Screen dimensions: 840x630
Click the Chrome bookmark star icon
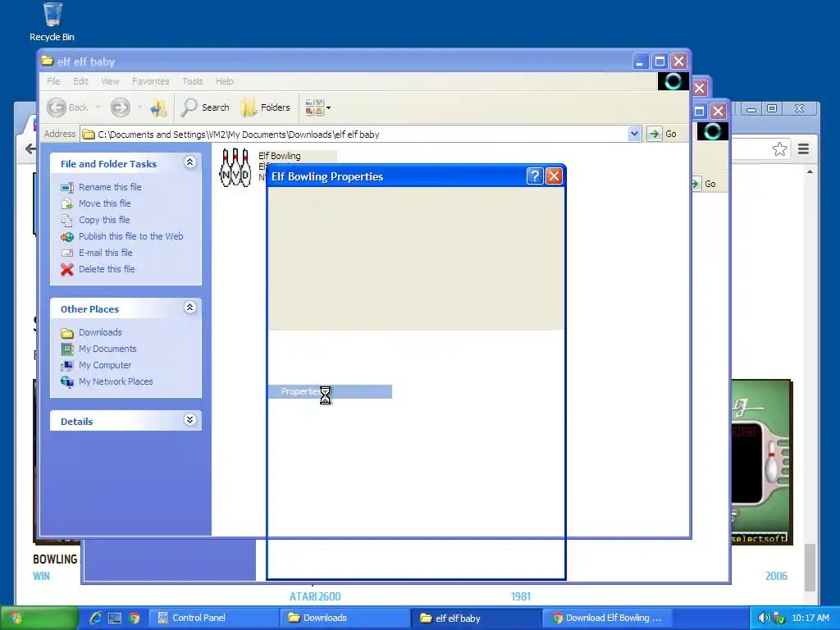pos(779,149)
